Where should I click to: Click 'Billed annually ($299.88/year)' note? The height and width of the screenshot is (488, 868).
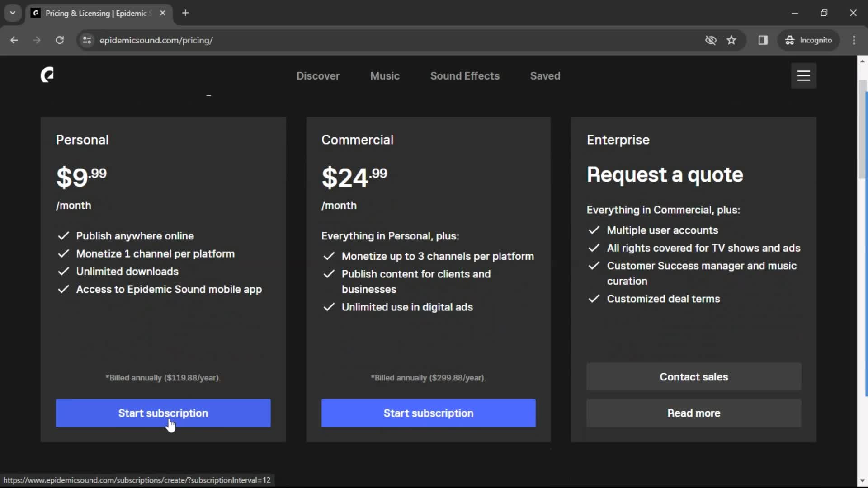point(429,378)
